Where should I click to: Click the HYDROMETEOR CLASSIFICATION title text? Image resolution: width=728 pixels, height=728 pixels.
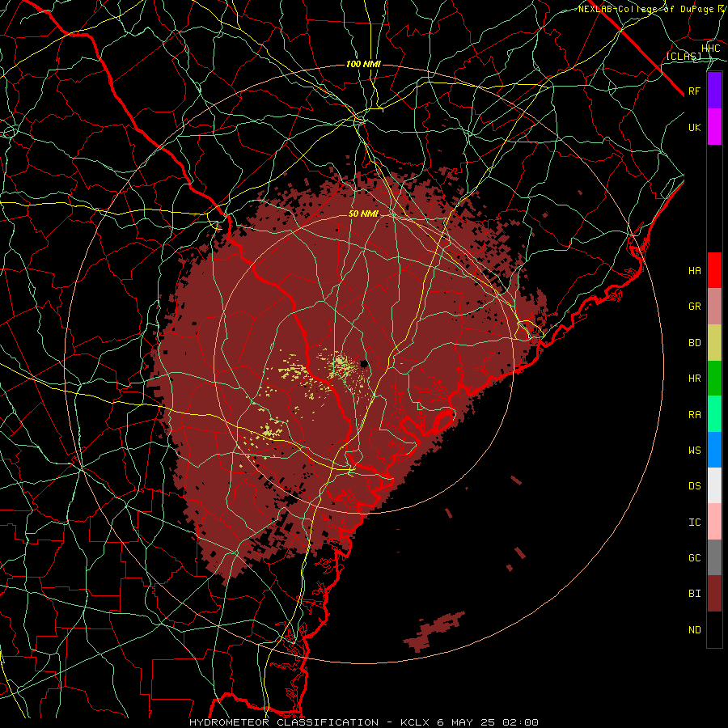pyautogui.click(x=284, y=722)
